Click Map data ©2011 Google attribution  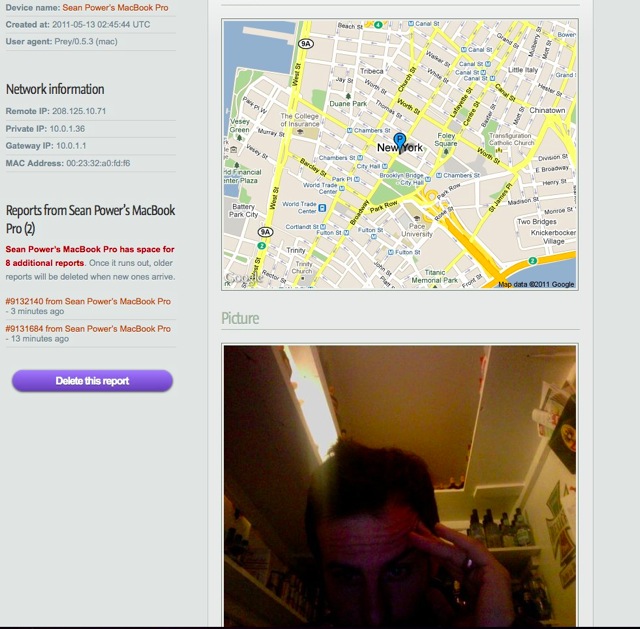(x=536, y=284)
